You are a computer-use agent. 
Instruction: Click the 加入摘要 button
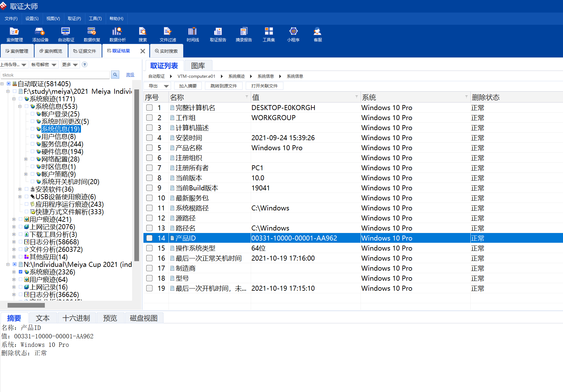tap(188, 86)
